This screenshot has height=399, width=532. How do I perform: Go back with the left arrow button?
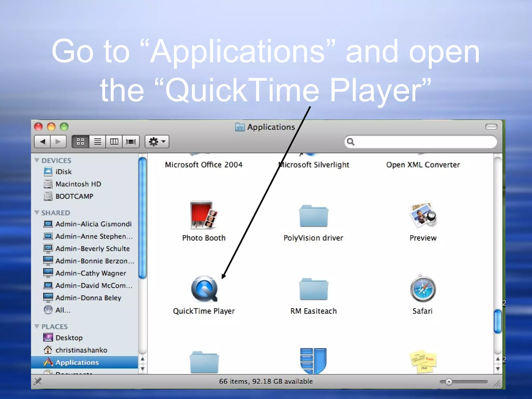point(42,142)
